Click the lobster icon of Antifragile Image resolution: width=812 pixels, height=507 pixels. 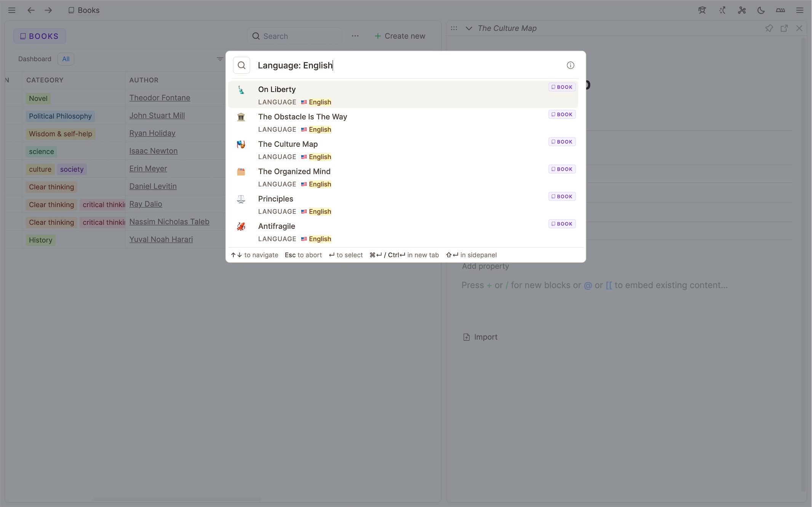pyautogui.click(x=241, y=226)
